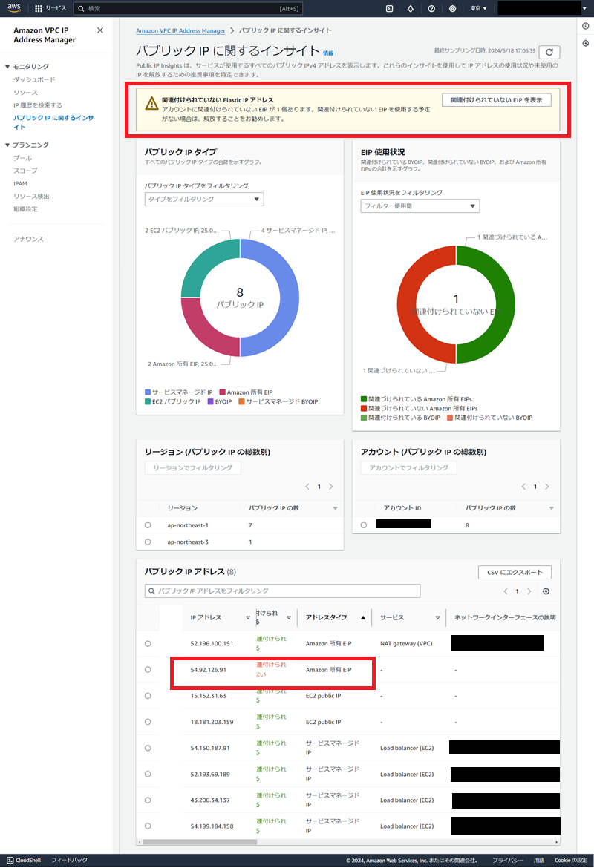Focus the public IP address filter field

click(283, 591)
